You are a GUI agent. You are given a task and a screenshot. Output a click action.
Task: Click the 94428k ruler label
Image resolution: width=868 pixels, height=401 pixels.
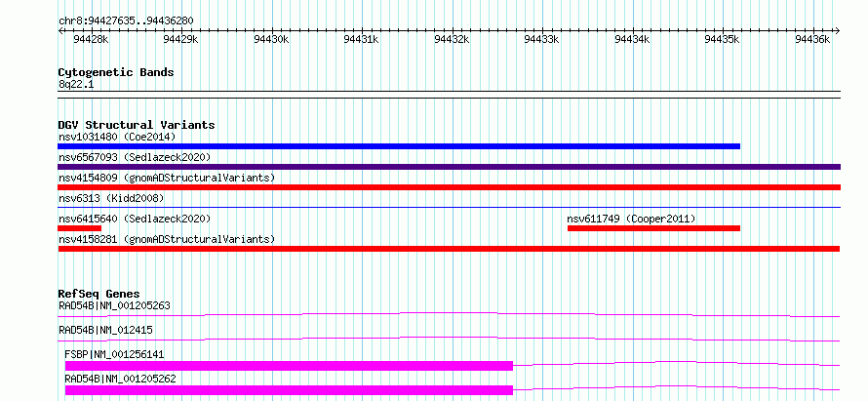click(91, 39)
